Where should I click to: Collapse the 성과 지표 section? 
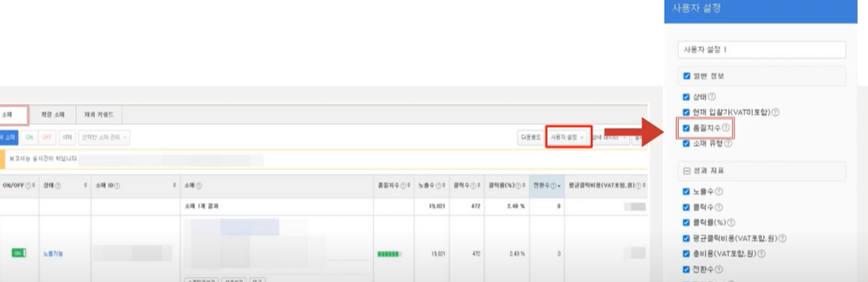click(686, 171)
